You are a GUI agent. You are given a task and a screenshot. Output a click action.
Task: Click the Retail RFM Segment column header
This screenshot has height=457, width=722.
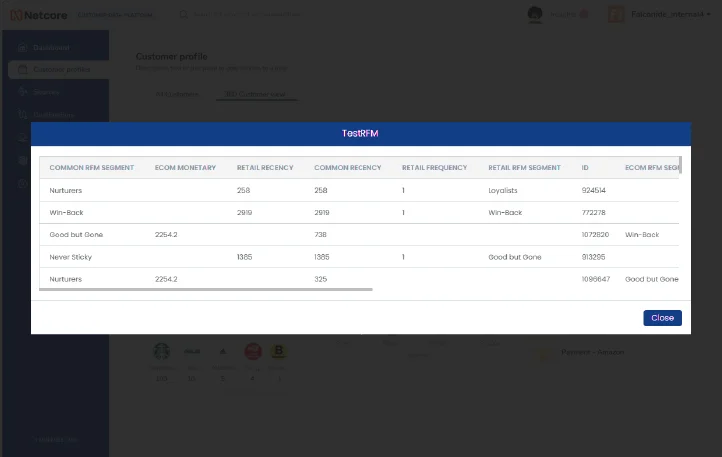[x=524, y=167]
